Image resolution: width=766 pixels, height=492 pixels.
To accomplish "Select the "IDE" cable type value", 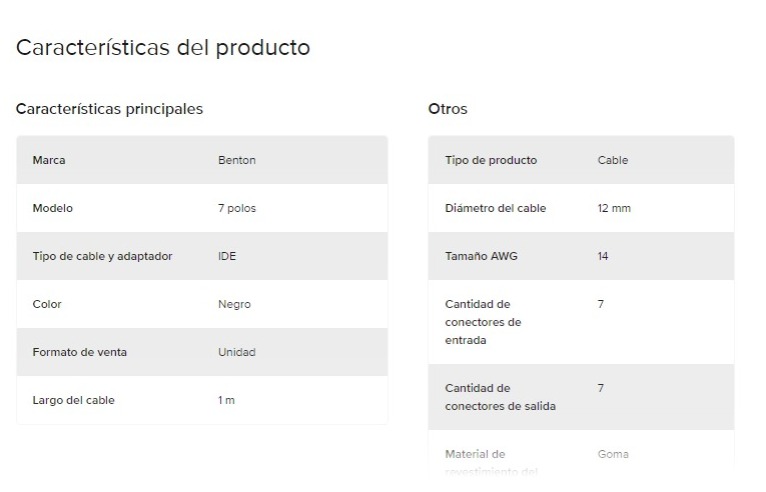I will (227, 256).
